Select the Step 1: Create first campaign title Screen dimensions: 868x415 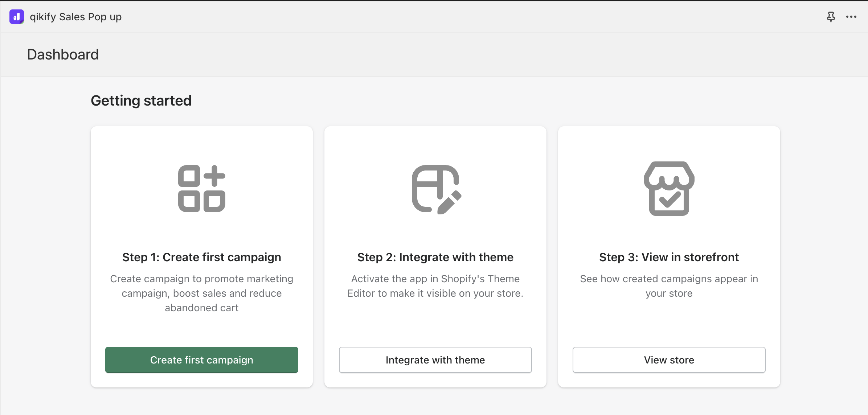click(202, 257)
